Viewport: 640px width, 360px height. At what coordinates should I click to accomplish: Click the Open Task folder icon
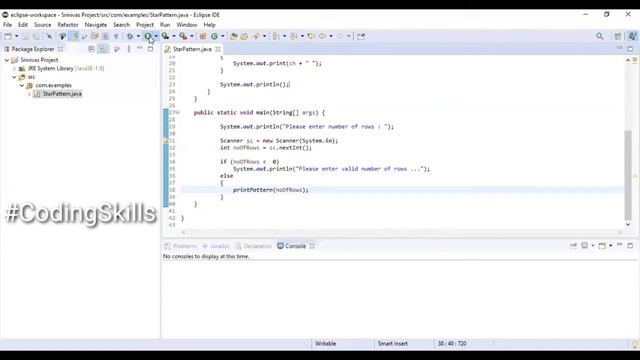click(x=244, y=36)
